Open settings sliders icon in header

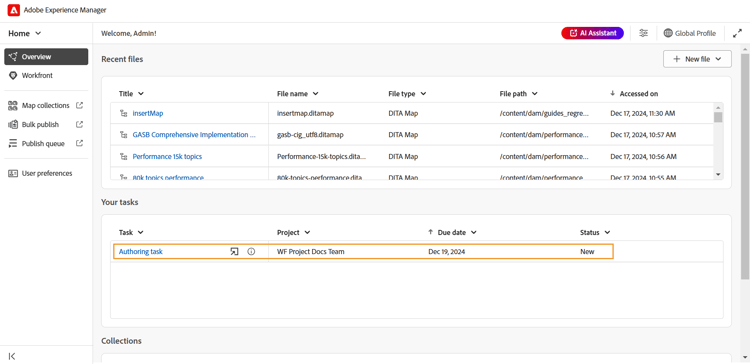pos(644,33)
